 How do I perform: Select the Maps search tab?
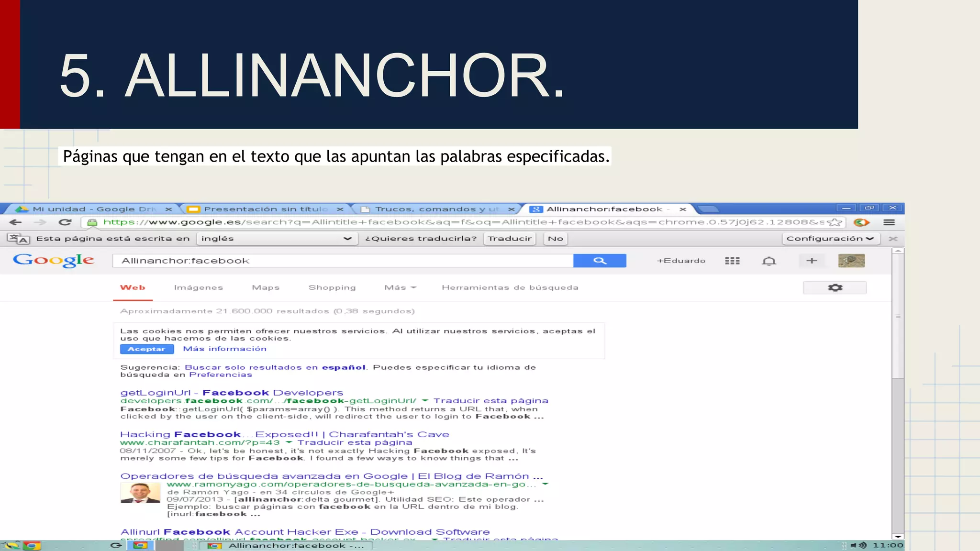point(266,287)
